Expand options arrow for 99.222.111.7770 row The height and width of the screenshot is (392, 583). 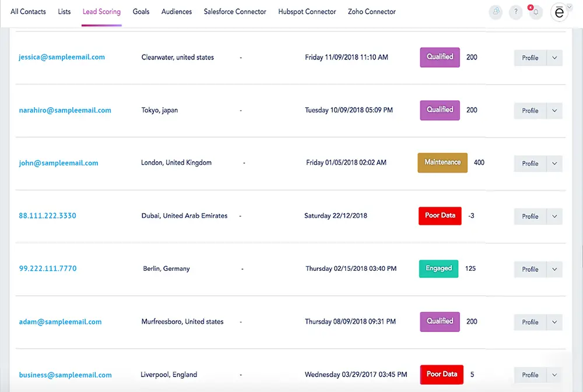pyautogui.click(x=554, y=269)
